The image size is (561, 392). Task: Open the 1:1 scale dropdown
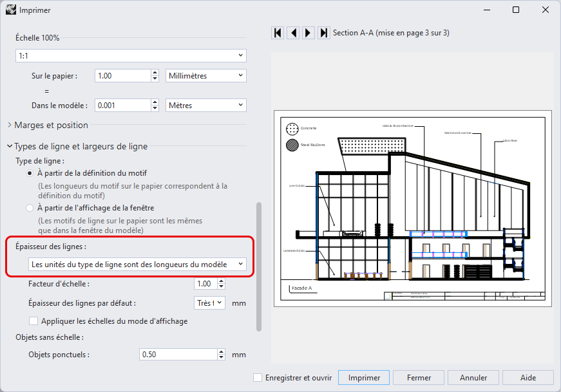coord(131,56)
